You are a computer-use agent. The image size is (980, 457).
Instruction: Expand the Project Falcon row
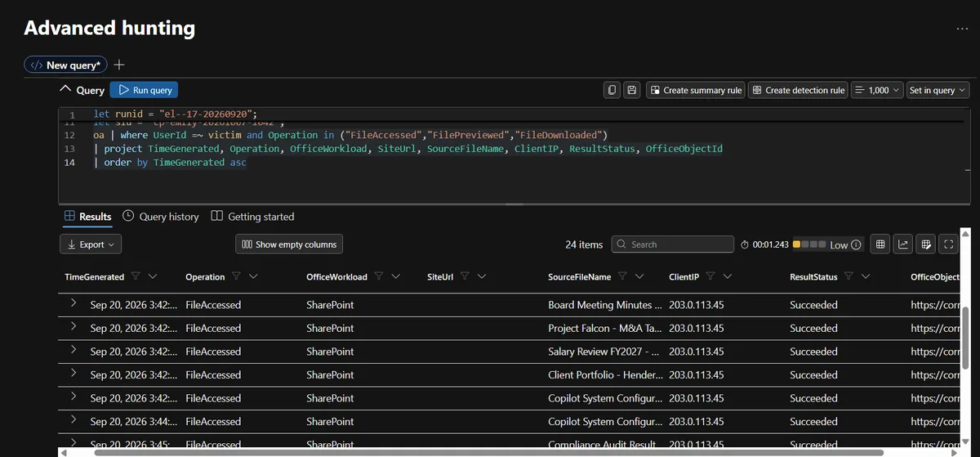click(73, 327)
